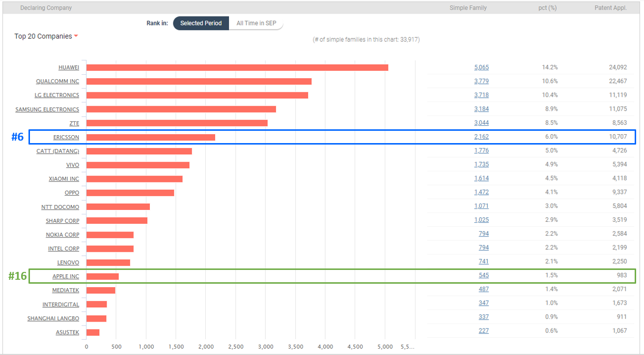Screen dimensions: 644x355
Task: Open Apple's 545 simple family count
Action: [x=484, y=275]
